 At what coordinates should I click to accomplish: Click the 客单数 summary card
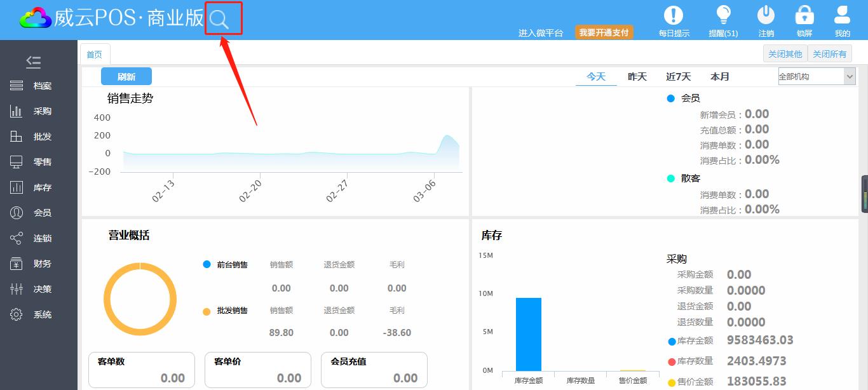pyautogui.click(x=142, y=370)
